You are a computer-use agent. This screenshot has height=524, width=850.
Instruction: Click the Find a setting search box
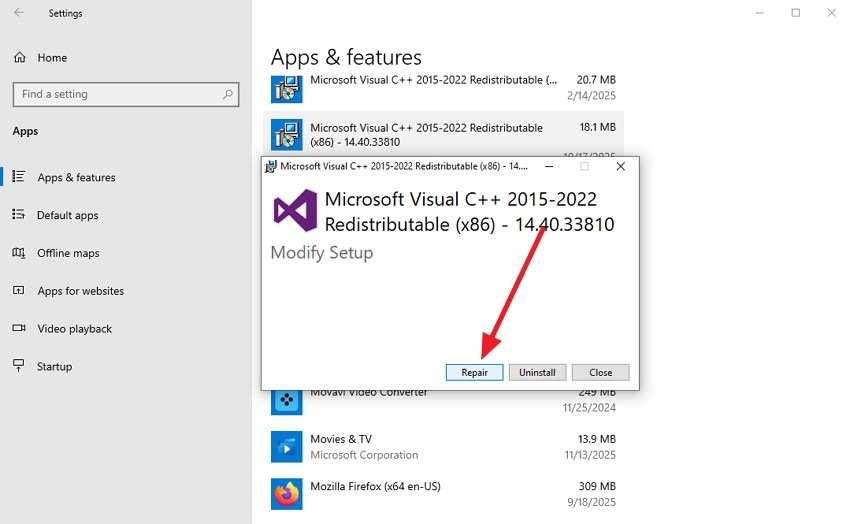(x=115, y=94)
